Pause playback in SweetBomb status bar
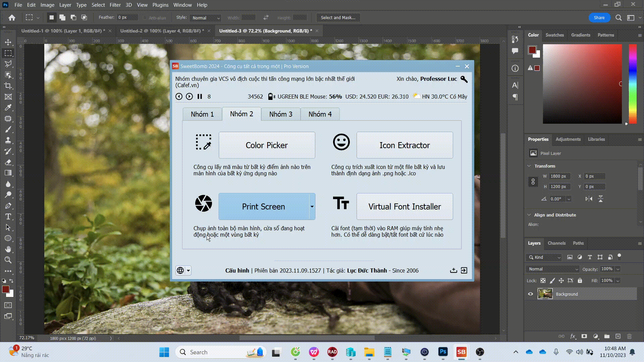The width and height of the screenshot is (644, 362). tap(200, 97)
